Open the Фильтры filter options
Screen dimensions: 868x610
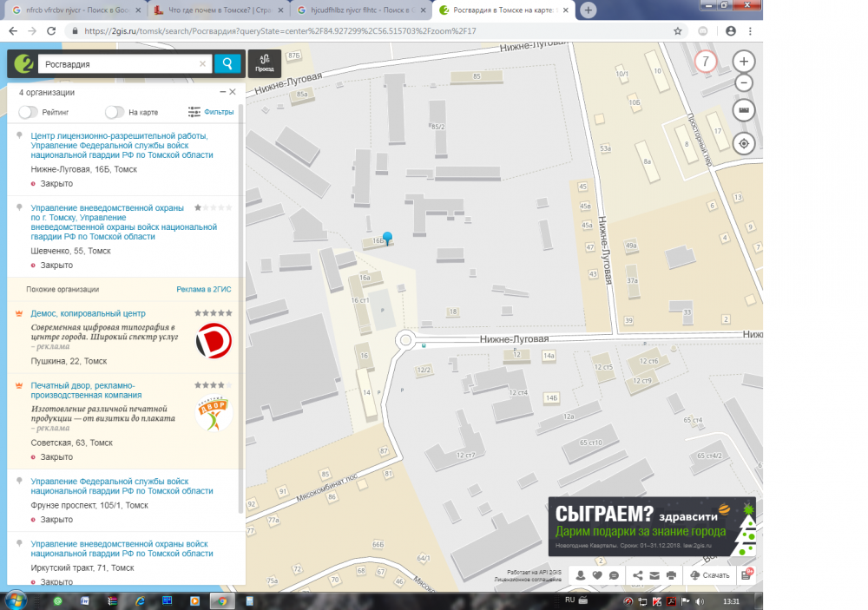pos(211,112)
